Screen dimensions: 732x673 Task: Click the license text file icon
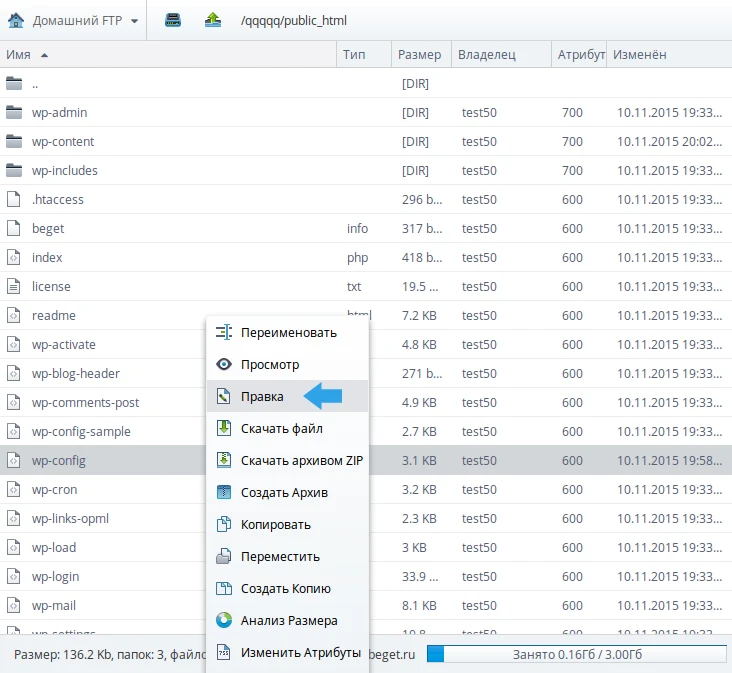14,287
